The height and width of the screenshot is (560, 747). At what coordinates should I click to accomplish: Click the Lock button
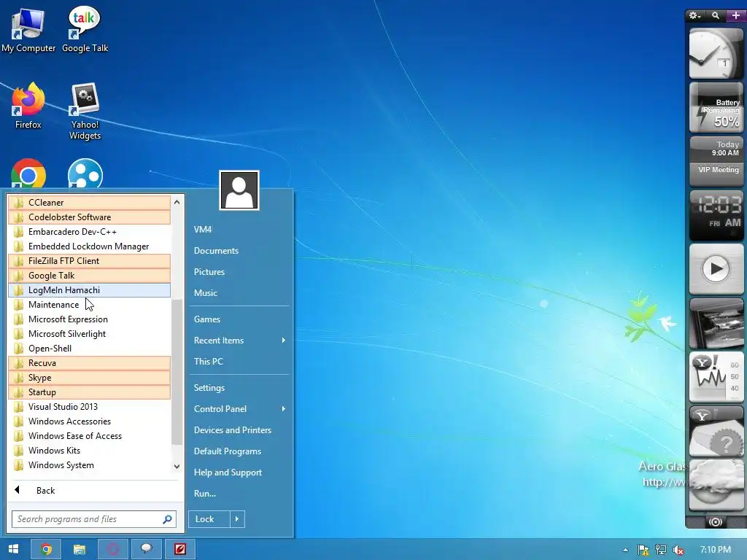click(x=209, y=519)
